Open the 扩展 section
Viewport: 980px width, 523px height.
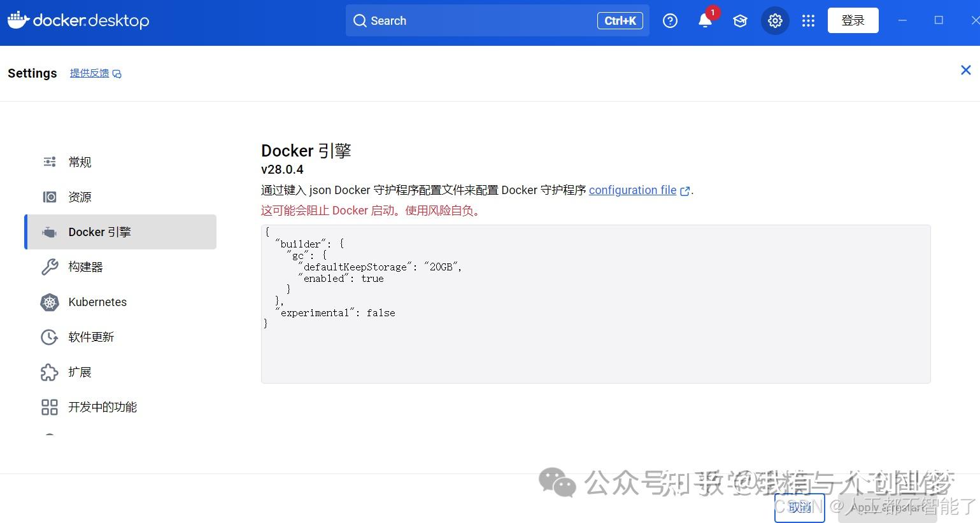click(x=78, y=372)
